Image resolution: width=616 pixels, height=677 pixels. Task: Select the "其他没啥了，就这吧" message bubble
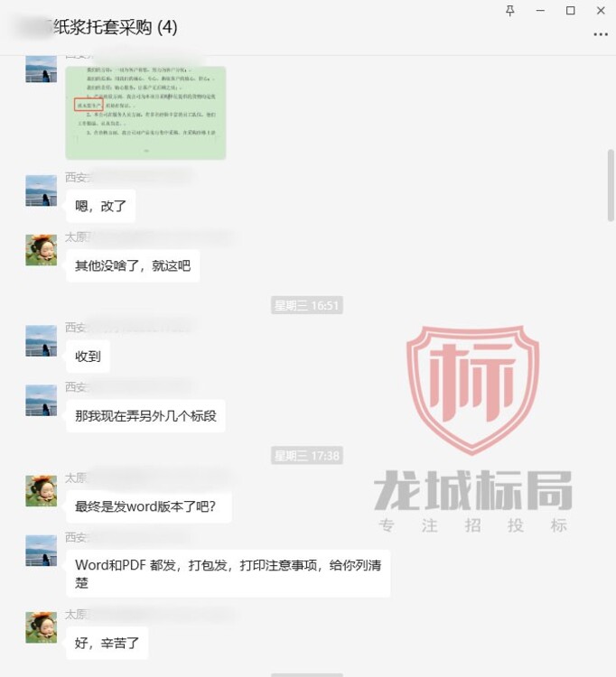coord(133,265)
